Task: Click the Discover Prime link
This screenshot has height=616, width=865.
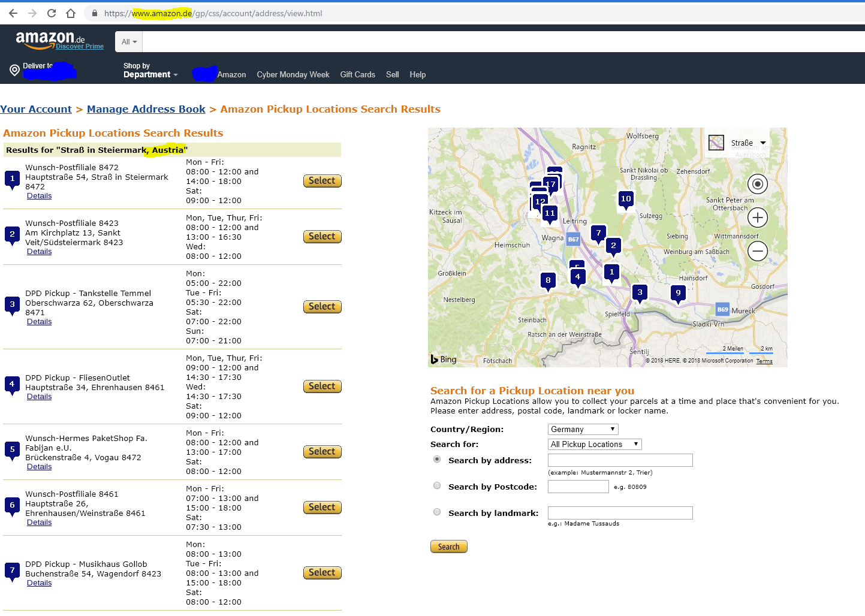Action: tap(80, 46)
